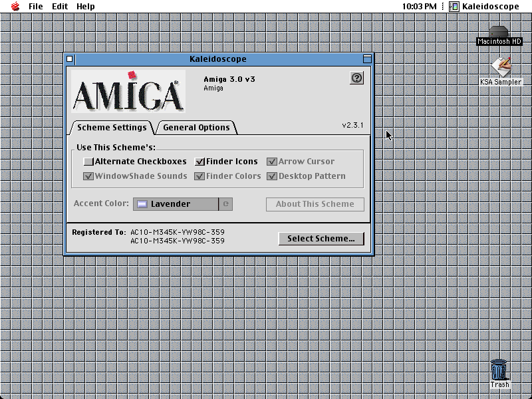Open the Kaleidoscope application switcher menu
The width and height of the screenshot is (532, 399).
(x=484, y=7)
